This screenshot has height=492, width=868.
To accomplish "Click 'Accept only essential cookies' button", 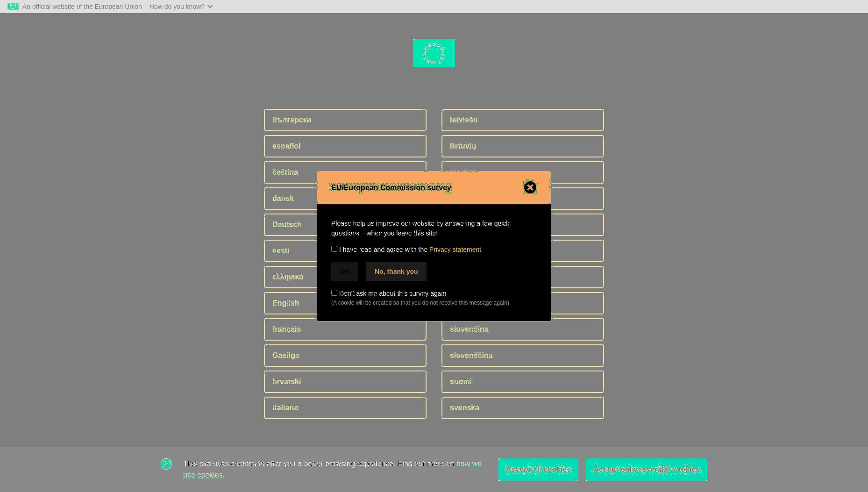I will point(647,470).
